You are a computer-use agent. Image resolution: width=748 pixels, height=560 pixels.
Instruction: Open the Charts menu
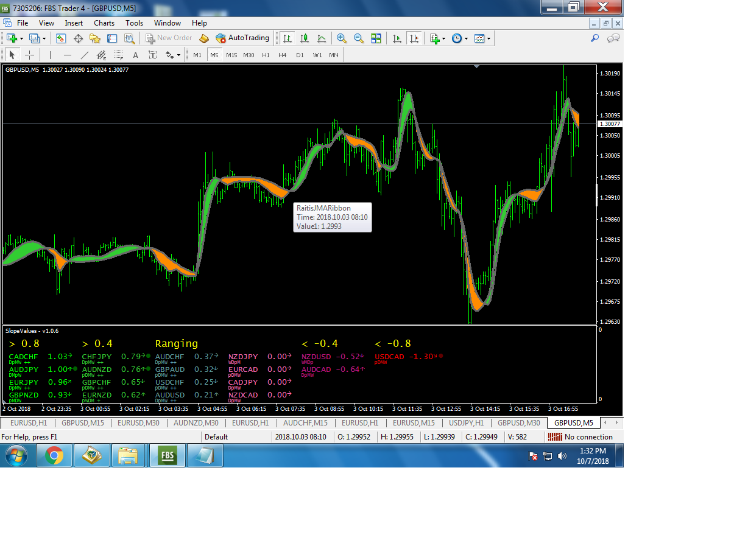click(104, 23)
